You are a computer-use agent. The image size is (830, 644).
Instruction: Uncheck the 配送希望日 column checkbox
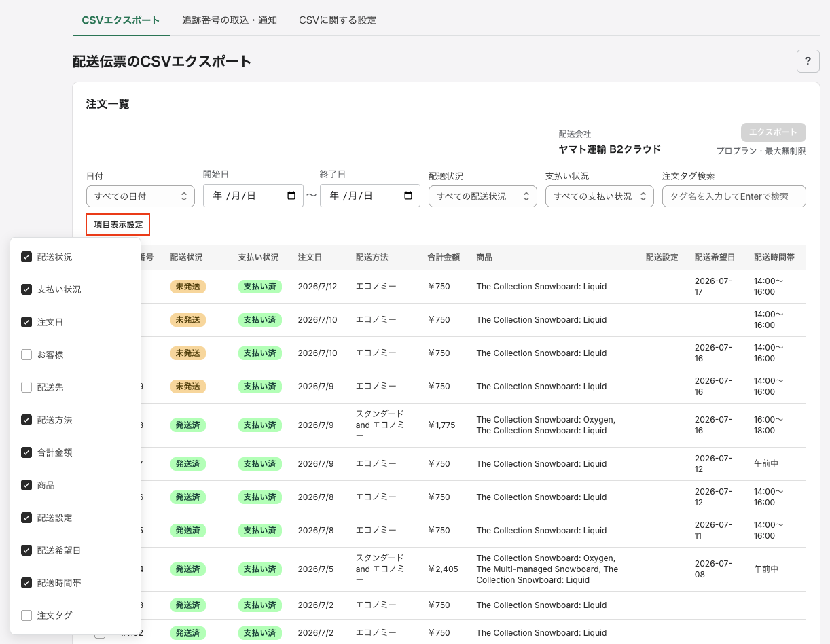click(x=26, y=550)
